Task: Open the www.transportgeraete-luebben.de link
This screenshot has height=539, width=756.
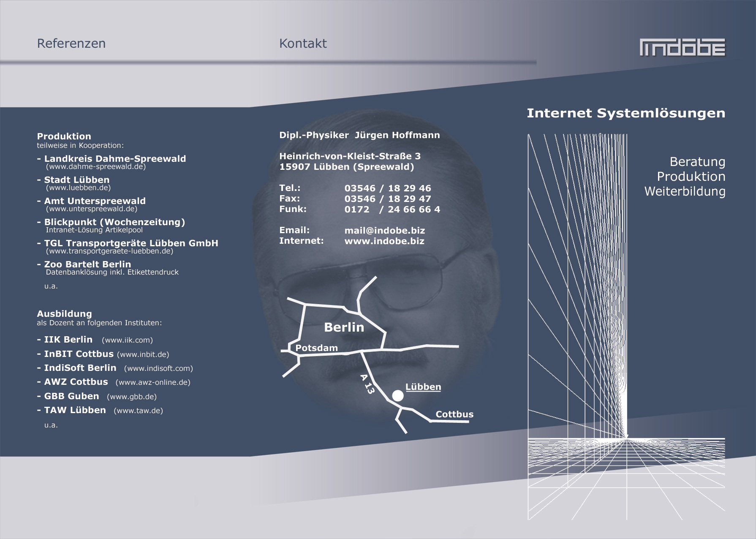Action: point(109,251)
